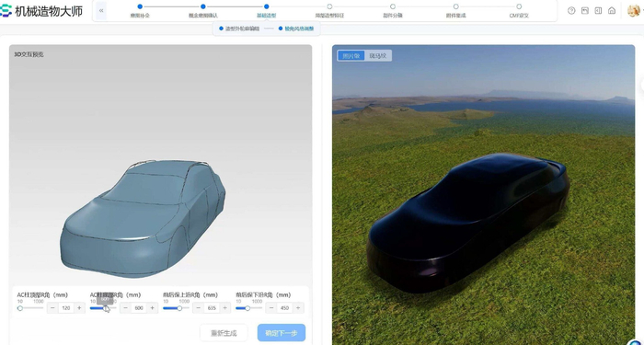Go to the 意图补全 step
Viewport: 644px width, 345px height.
140,11
